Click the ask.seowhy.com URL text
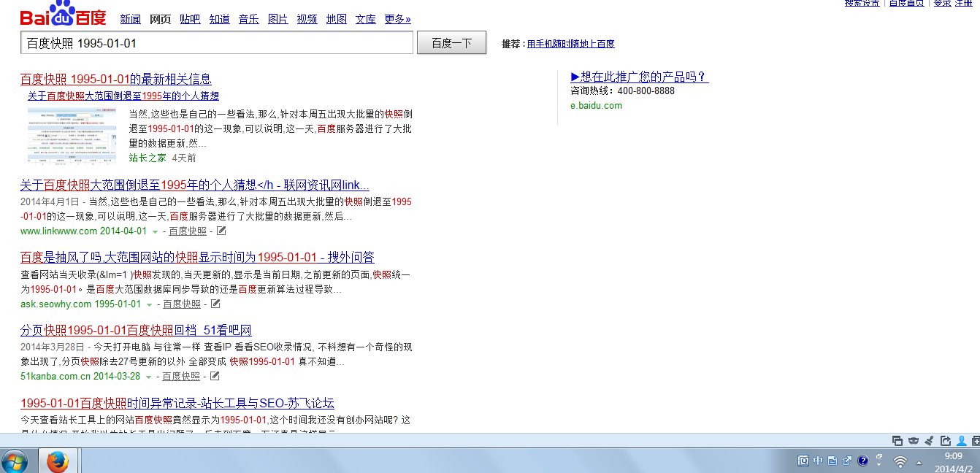Viewport: 980px width, 473px height. 56,304
